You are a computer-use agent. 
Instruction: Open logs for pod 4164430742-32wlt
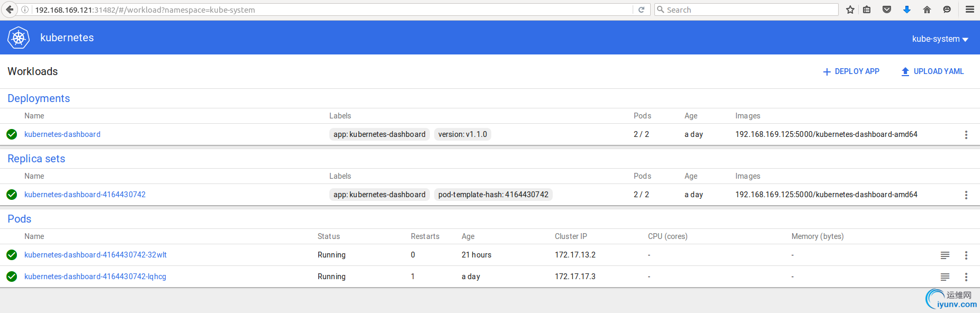pyautogui.click(x=945, y=255)
